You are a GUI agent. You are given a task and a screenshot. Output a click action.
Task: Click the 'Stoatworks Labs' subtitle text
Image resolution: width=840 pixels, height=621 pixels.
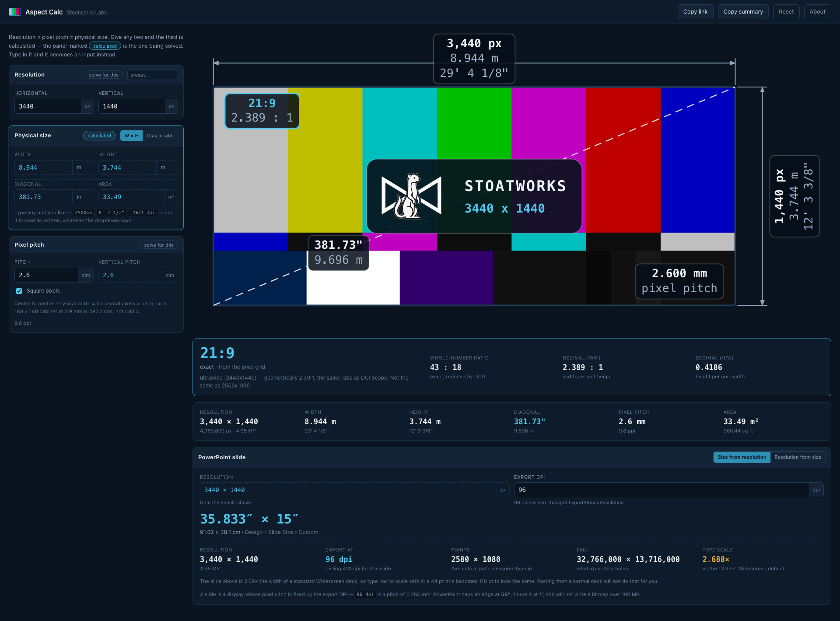[87, 13]
